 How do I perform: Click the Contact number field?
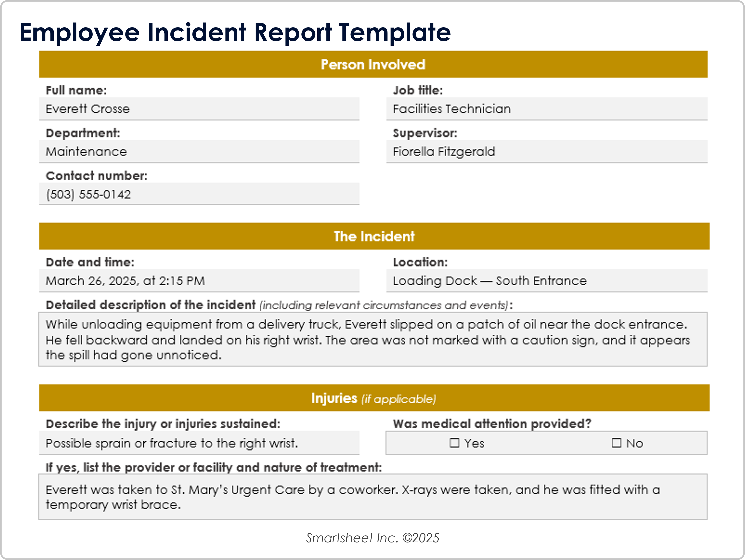199,194
